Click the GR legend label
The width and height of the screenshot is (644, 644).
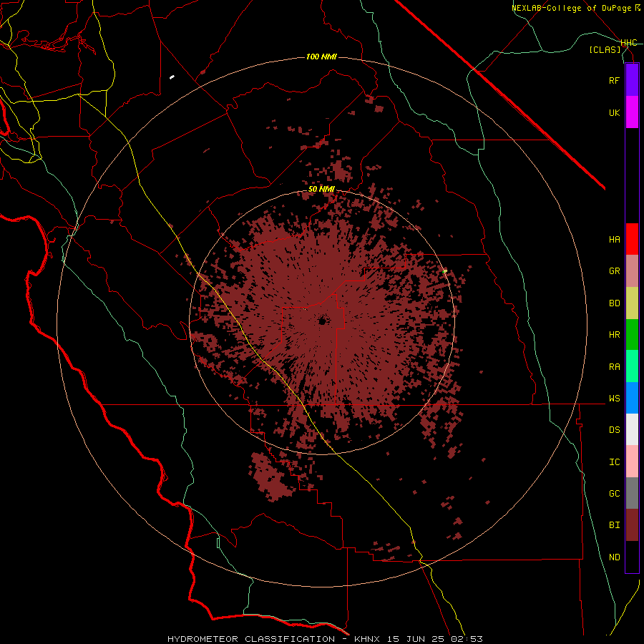(614, 271)
